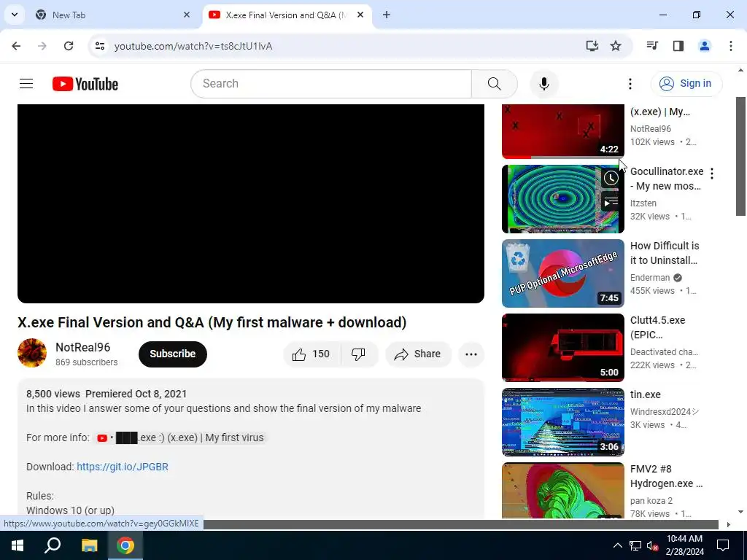Image resolution: width=747 pixels, height=560 pixels.
Task: View site information icon in address bar
Action: coord(99,46)
